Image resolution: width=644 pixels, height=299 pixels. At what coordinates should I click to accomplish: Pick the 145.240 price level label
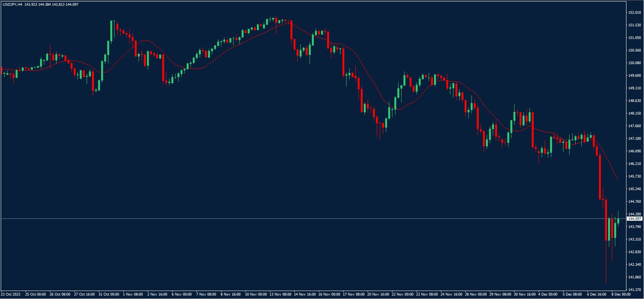click(x=635, y=189)
